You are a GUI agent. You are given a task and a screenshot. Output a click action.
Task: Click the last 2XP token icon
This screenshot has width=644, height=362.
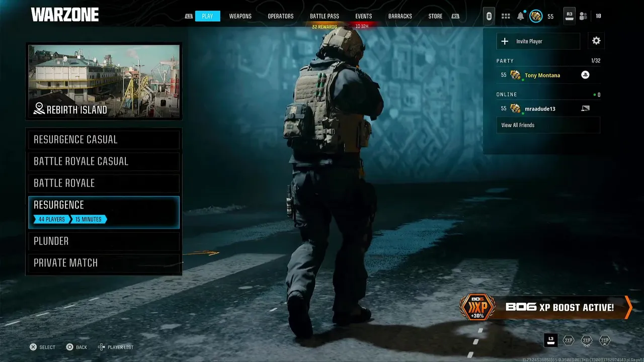pos(605,340)
